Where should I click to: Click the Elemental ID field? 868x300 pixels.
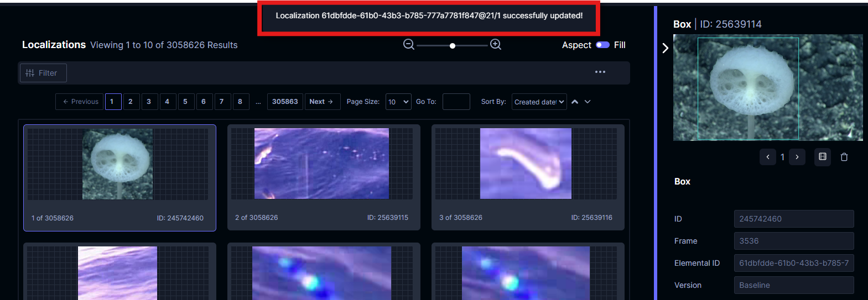point(794,263)
